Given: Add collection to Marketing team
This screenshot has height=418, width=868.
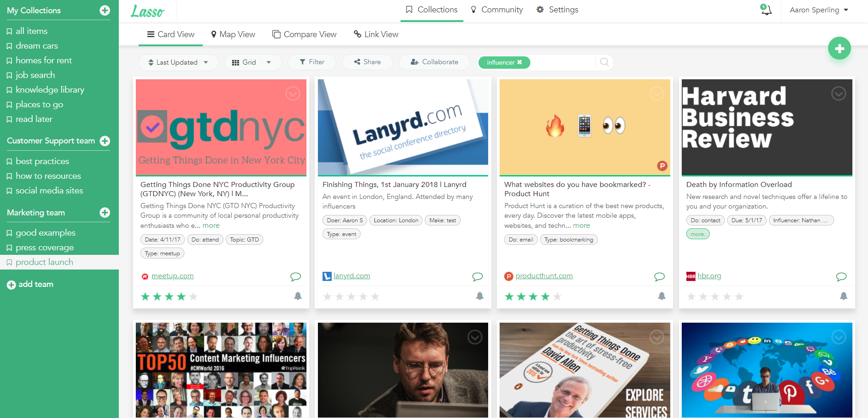Looking at the screenshot, I should pos(105,213).
